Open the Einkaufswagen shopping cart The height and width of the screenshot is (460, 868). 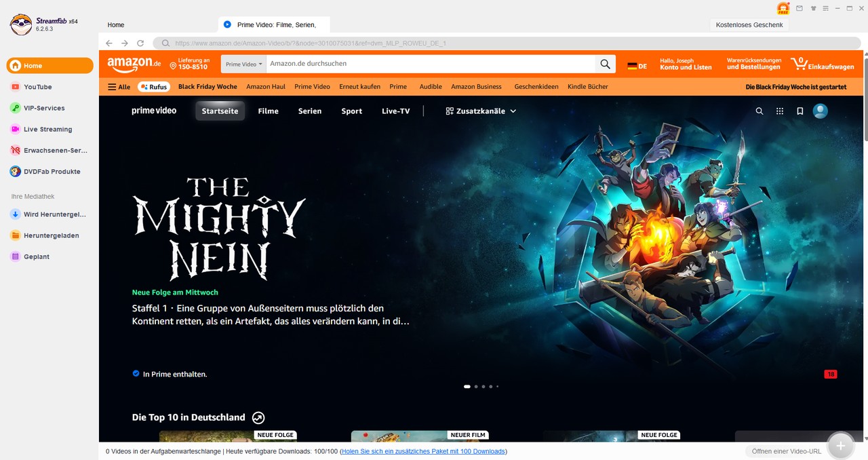[x=822, y=64]
